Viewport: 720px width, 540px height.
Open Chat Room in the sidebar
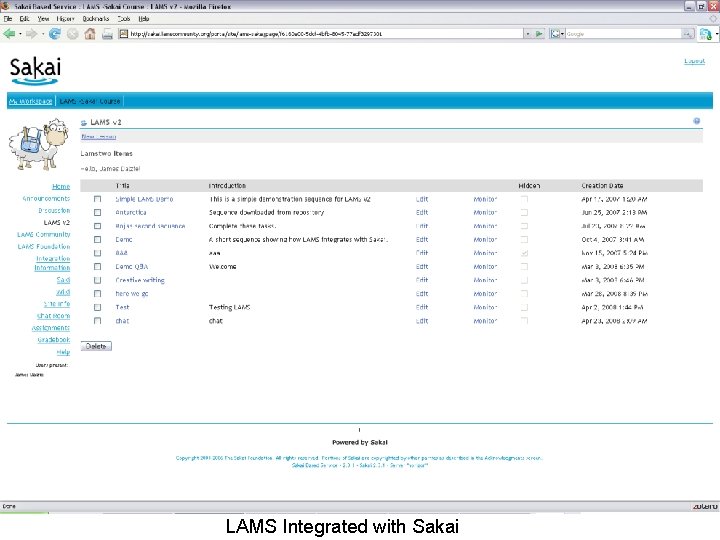click(x=53, y=316)
